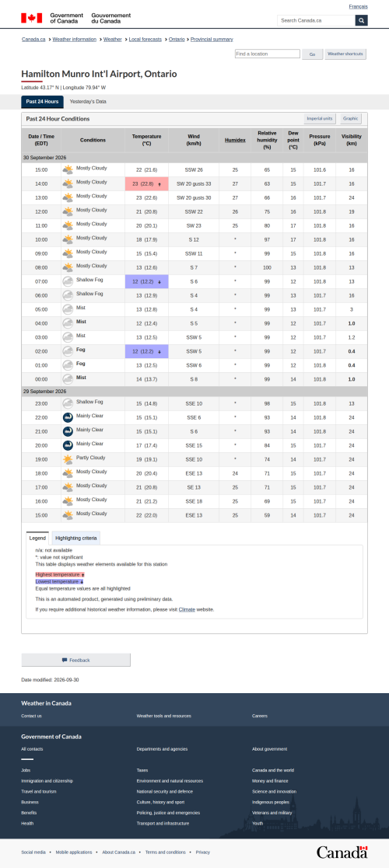This screenshot has height=868, width=389.
Task: Click the Canada wordmark in the footer
Action: [x=342, y=852]
